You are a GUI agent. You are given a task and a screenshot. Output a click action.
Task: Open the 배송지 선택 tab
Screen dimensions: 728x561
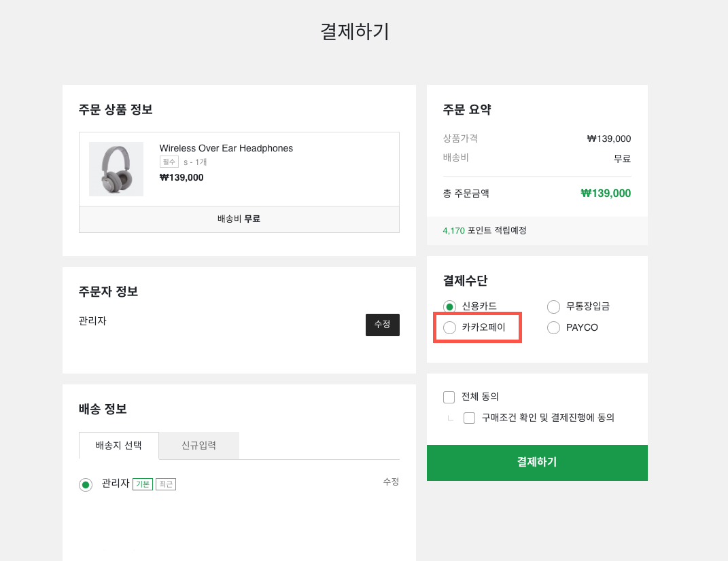click(x=119, y=446)
